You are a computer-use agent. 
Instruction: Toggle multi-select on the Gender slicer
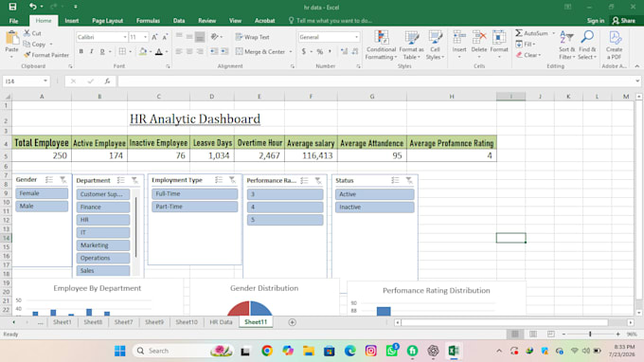[x=49, y=180]
